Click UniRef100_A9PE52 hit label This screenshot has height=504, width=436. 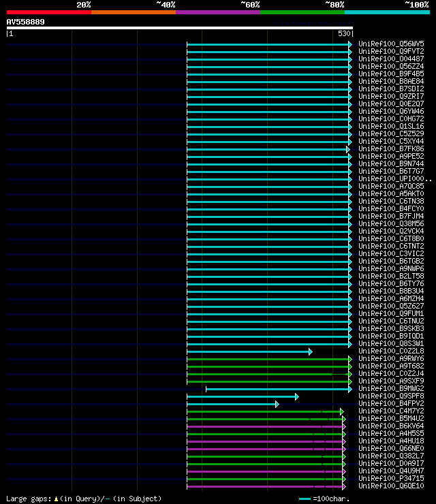pos(391,156)
